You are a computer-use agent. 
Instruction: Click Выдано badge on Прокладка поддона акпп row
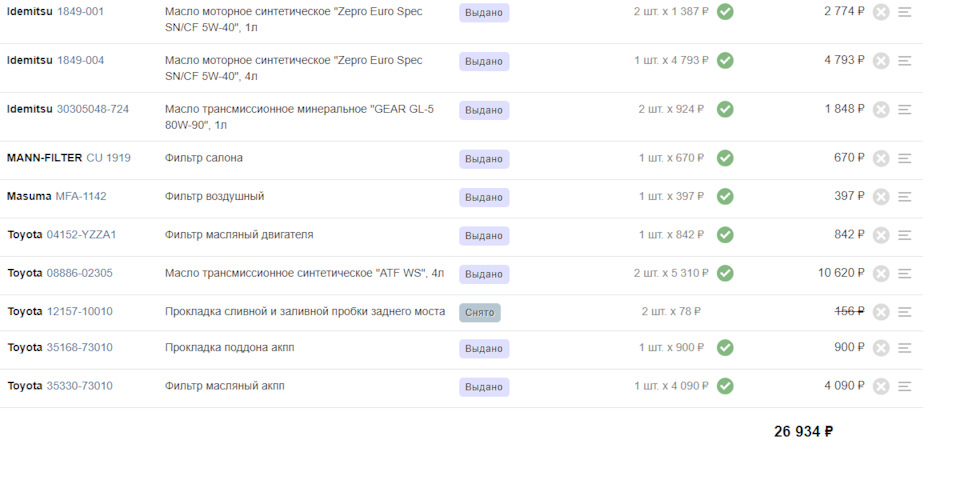(484, 349)
